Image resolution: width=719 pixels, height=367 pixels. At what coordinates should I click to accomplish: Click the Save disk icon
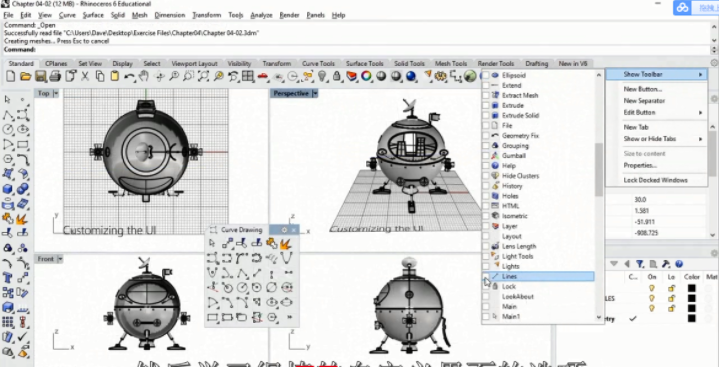tap(40, 76)
